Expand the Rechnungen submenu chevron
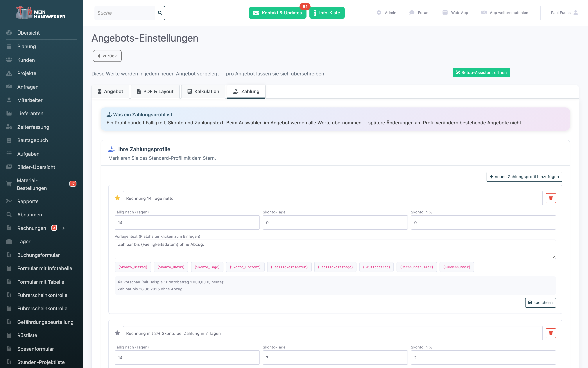Image resolution: width=588 pixels, height=368 pixels. 63,228
